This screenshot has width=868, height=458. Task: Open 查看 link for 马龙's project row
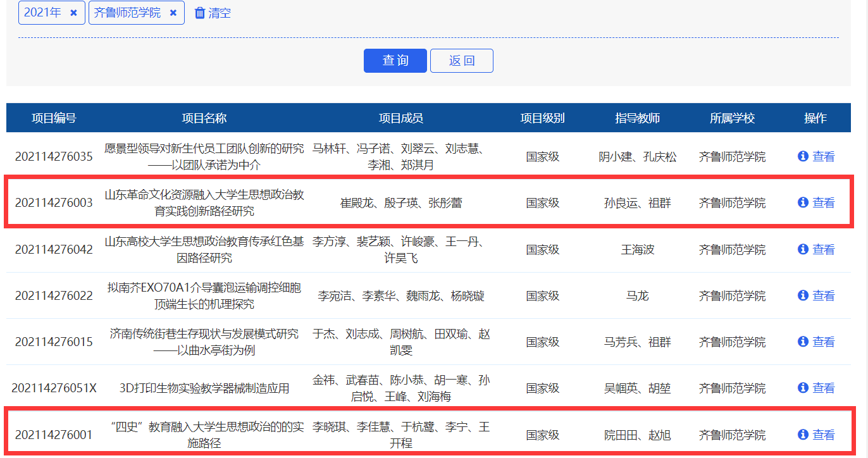click(x=823, y=295)
